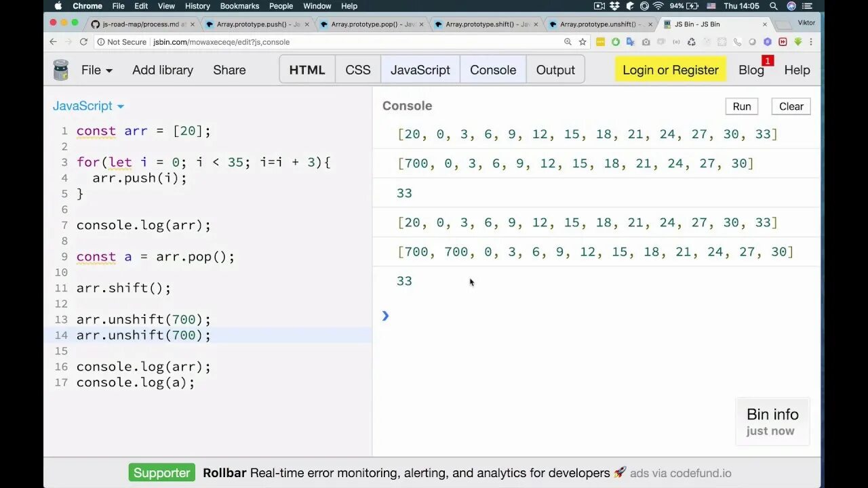
Task: Toggle the JavaScript panel off
Action: (x=420, y=70)
